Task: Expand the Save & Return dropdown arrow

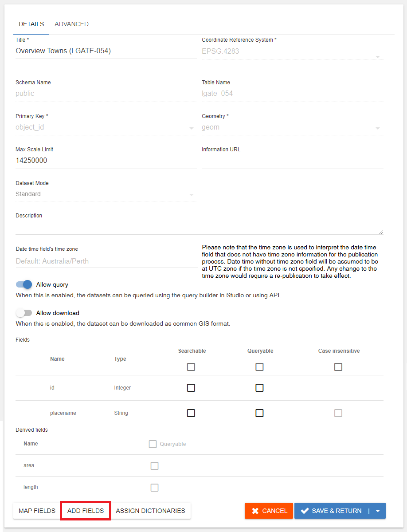Action: (x=376, y=511)
